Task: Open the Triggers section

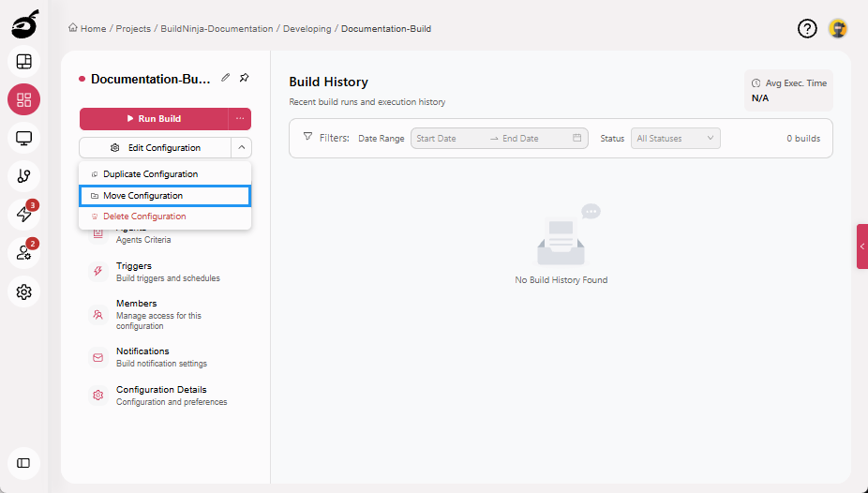Action: coord(165,272)
